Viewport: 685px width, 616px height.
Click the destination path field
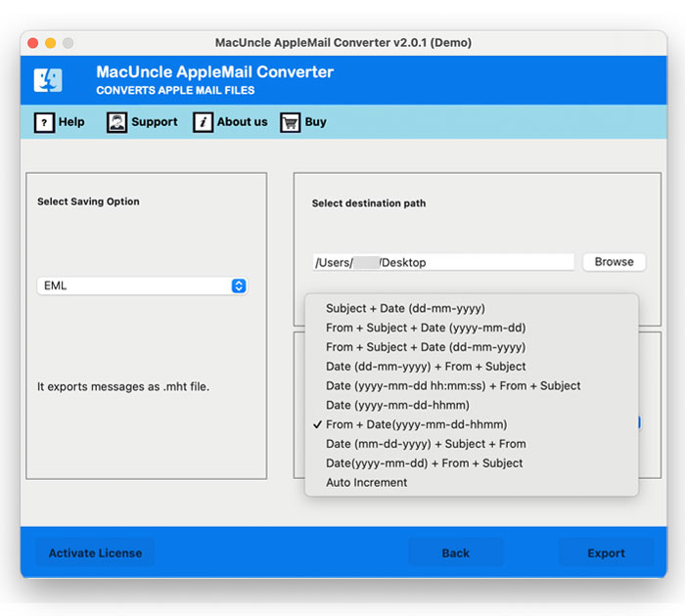click(443, 262)
